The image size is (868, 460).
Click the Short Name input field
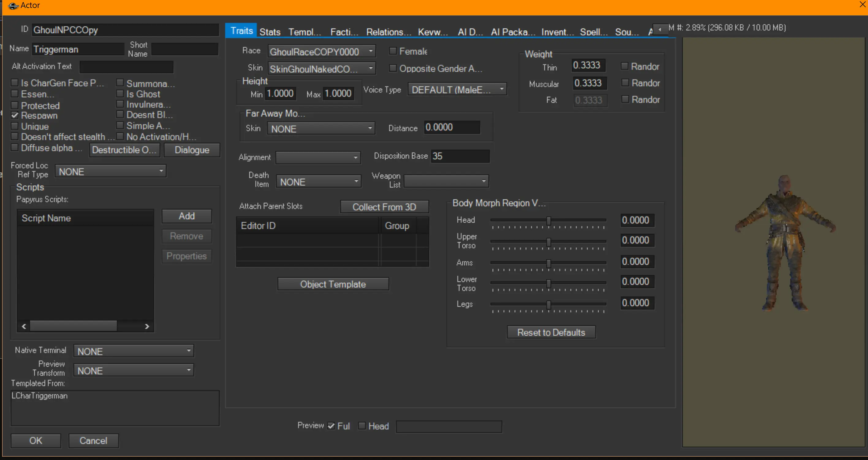(185, 49)
